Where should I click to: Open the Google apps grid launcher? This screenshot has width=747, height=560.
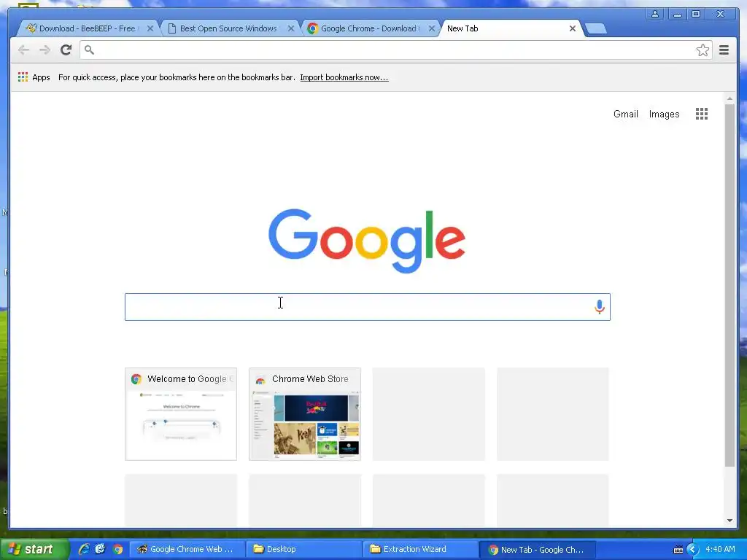[x=701, y=114]
